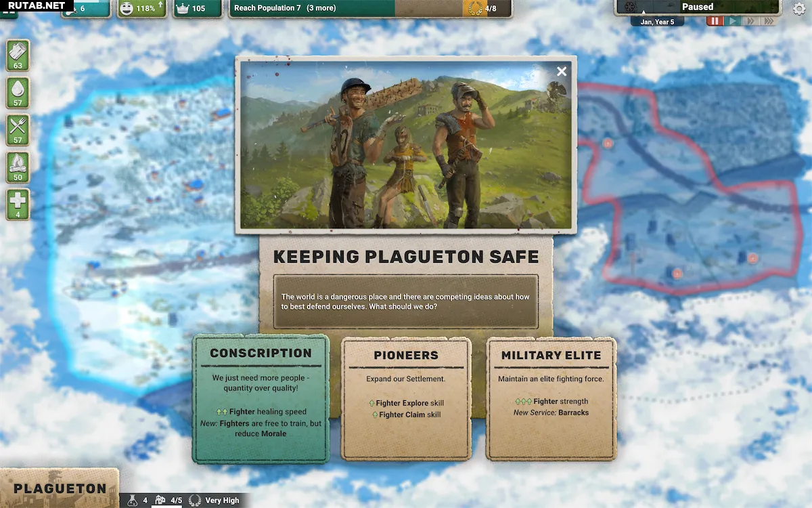Click the population counter showing 6
This screenshot has width=812, height=508.
tap(86, 8)
